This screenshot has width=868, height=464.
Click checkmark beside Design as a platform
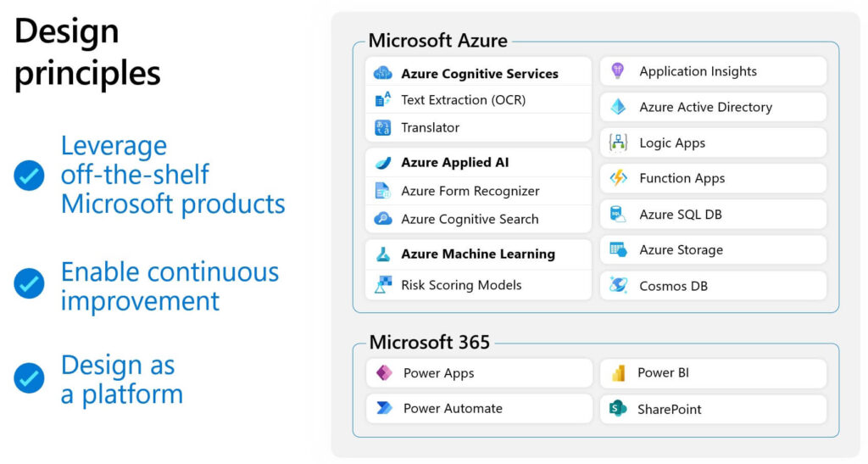tap(29, 378)
